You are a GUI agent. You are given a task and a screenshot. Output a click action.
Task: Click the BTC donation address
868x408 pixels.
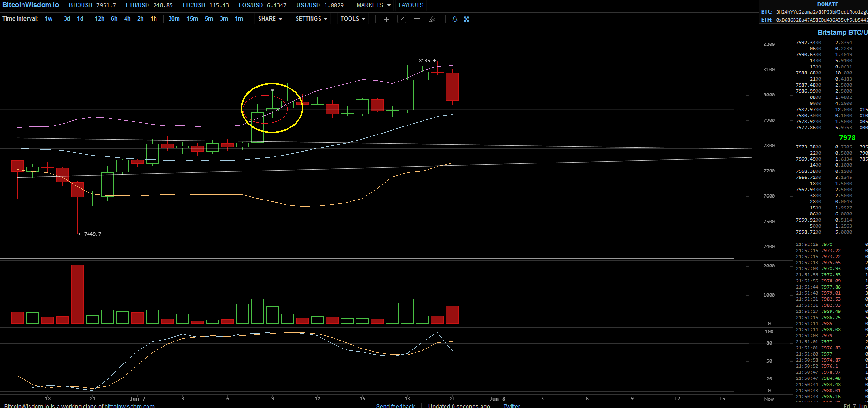(x=822, y=12)
